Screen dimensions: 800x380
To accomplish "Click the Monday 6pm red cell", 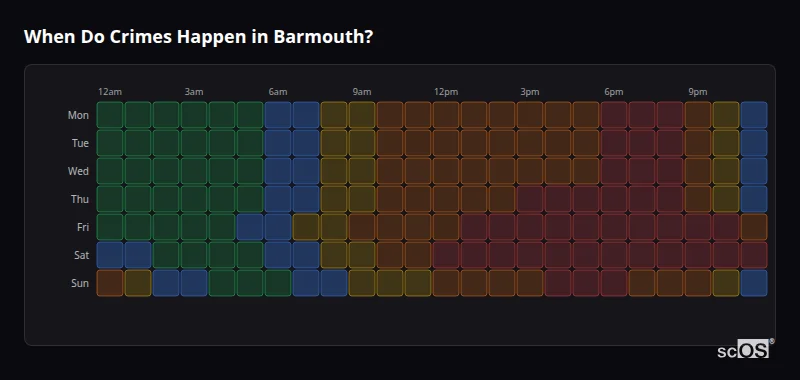I will point(614,115).
